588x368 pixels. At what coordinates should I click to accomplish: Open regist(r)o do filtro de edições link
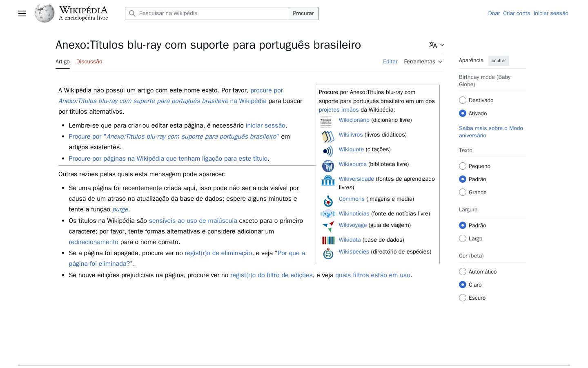click(x=272, y=275)
